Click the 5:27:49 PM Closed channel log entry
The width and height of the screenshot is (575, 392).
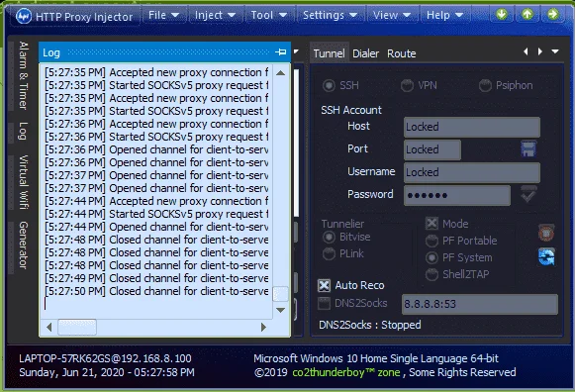156,278
